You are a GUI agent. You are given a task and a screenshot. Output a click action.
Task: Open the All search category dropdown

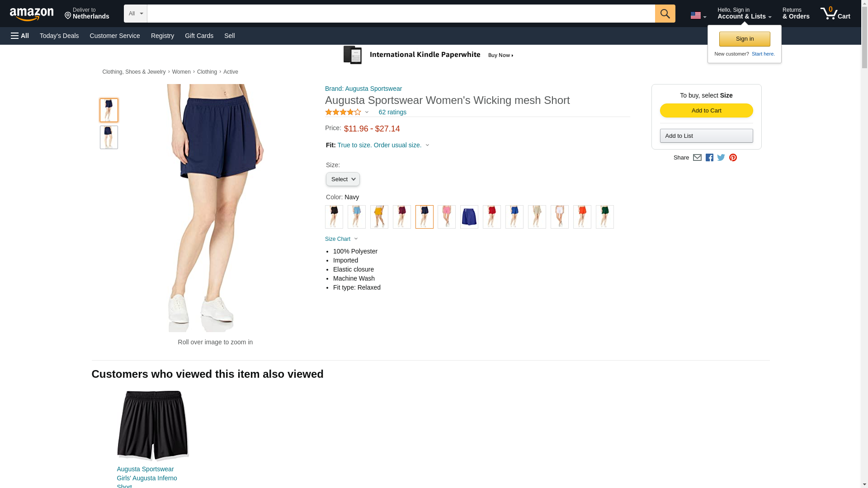pyautogui.click(x=135, y=14)
